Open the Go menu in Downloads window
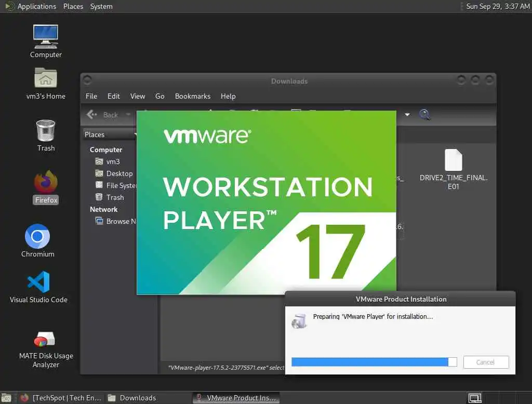Screen dimensions: 532x404 click(x=160, y=97)
